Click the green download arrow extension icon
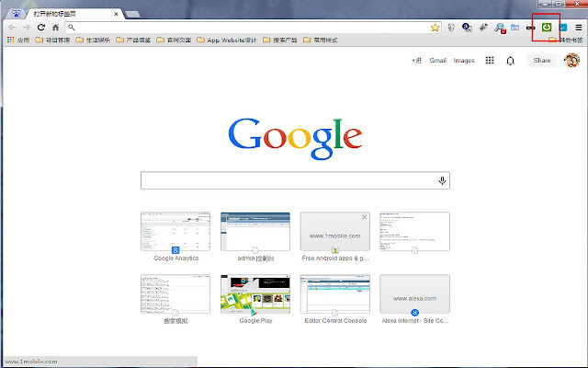This screenshot has height=368, width=588. (547, 28)
